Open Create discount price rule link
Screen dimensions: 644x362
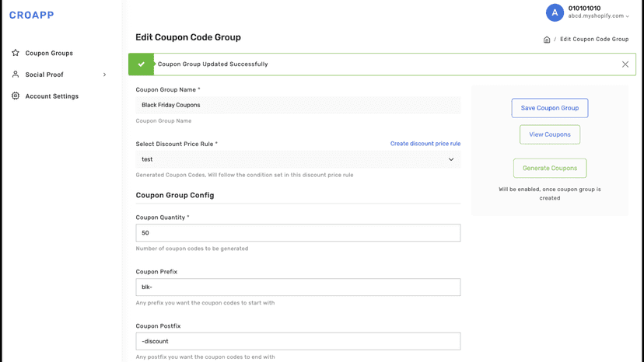tap(425, 144)
